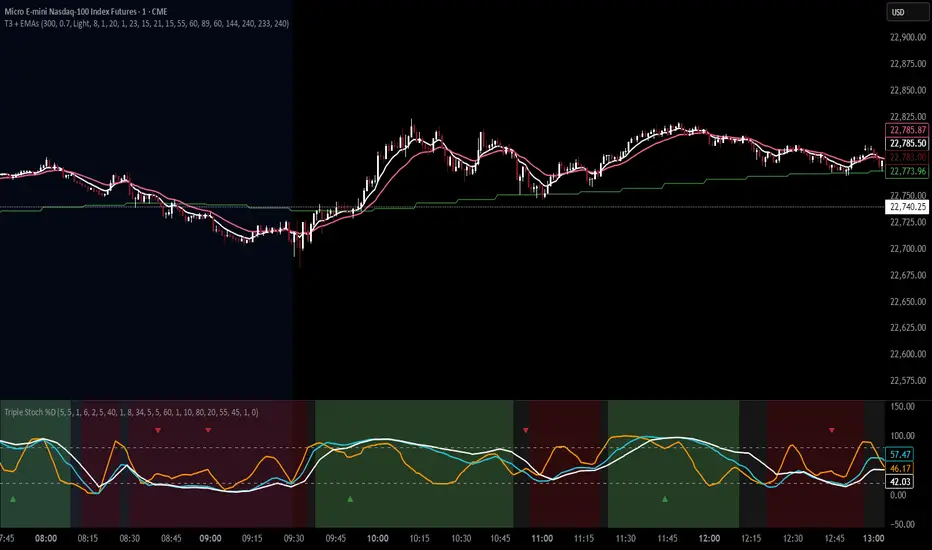Screen dimensions: 932x550
Task: Click the 10:00 label on time axis
Action: (377, 537)
